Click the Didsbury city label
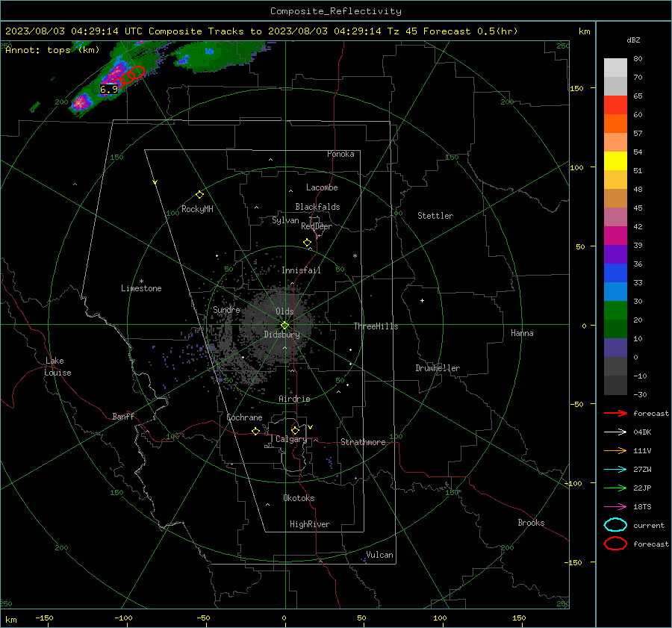This screenshot has width=672, height=628. [x=281, y=335]
